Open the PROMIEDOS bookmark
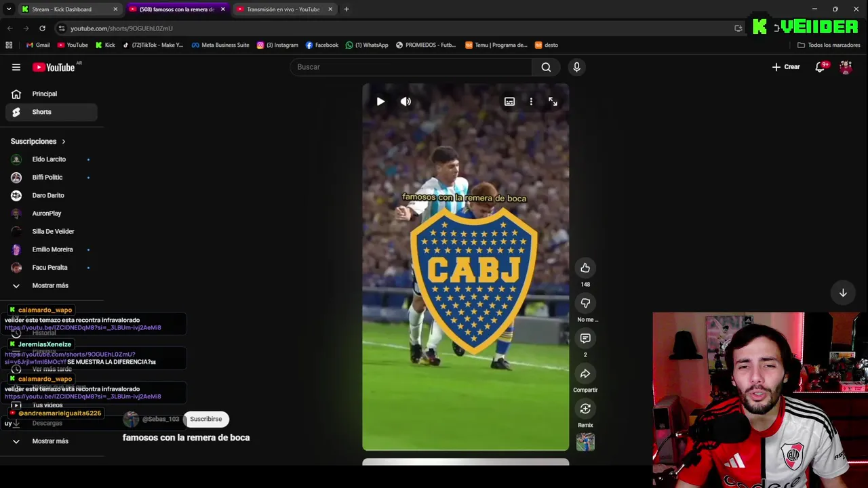Image resolution: width=868 pixels, height=488 pixels. coord(426,45)
